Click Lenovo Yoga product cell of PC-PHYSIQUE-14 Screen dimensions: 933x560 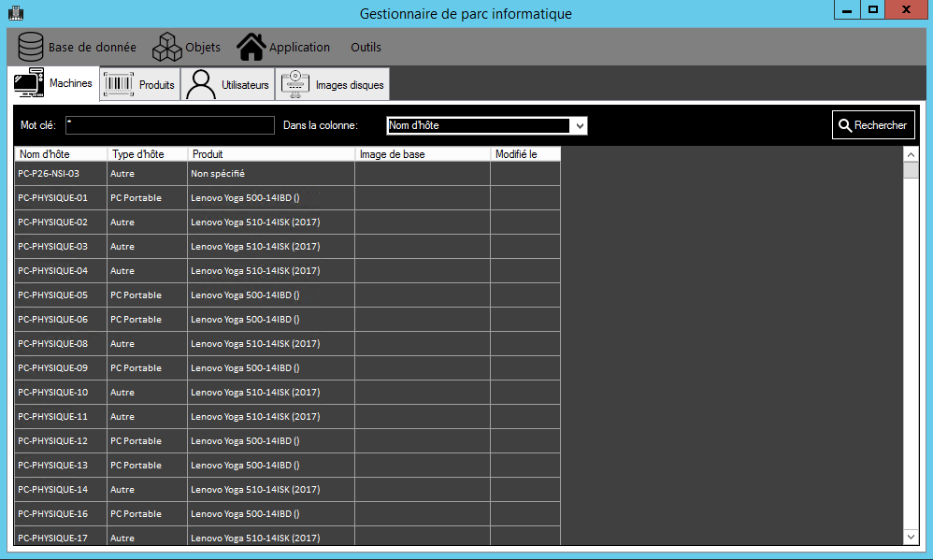click(271, 489)
